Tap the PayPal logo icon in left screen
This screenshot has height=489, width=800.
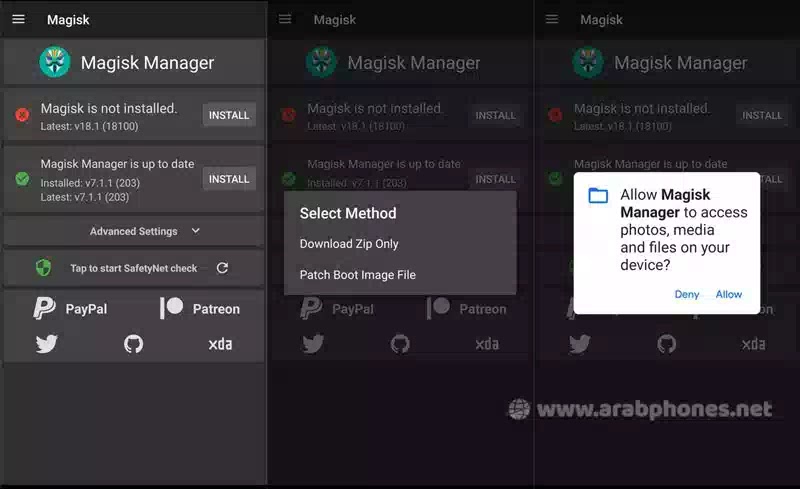[x=44, y=309]
